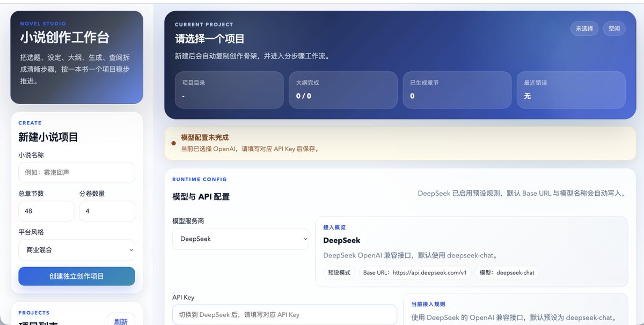Viewport: 644px width, 325px height.
Task: Click the PROJECTS section label
Action: click(x=34, y=313)
